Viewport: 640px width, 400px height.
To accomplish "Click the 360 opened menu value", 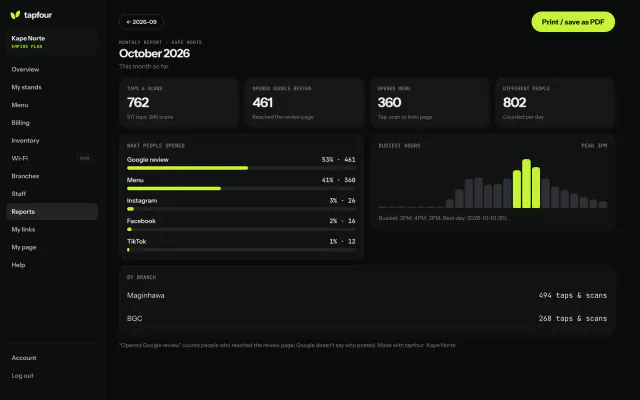I will (x=389, y=102).
